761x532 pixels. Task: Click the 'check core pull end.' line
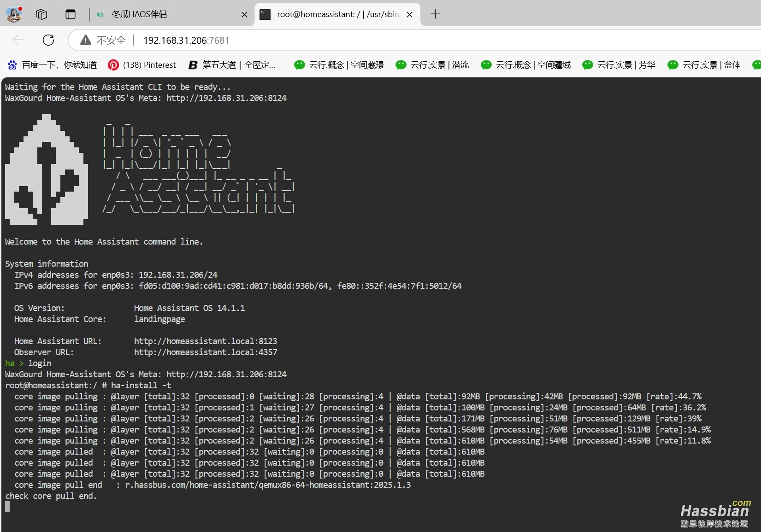(x=51, y=496)
